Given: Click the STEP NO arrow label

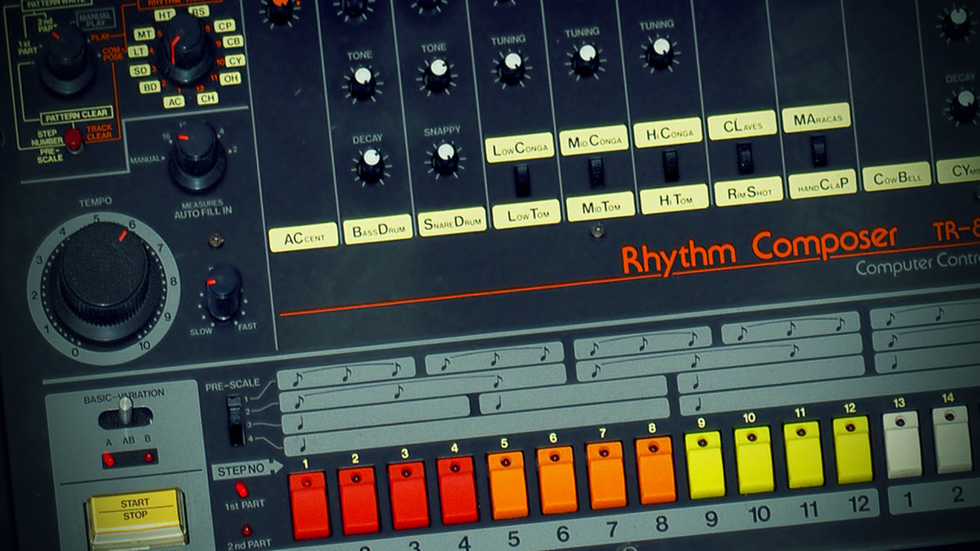Looking at the screenshot, I should [x=246, y=470].
